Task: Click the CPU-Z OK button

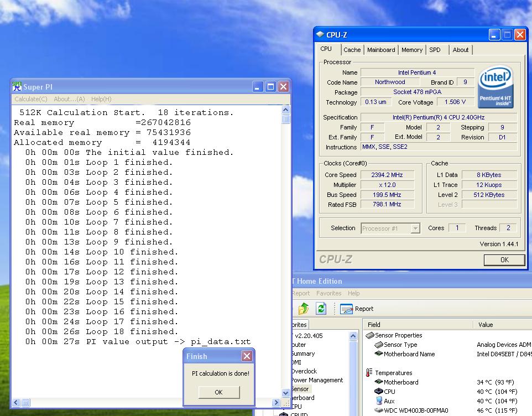Action: point(504,259)
